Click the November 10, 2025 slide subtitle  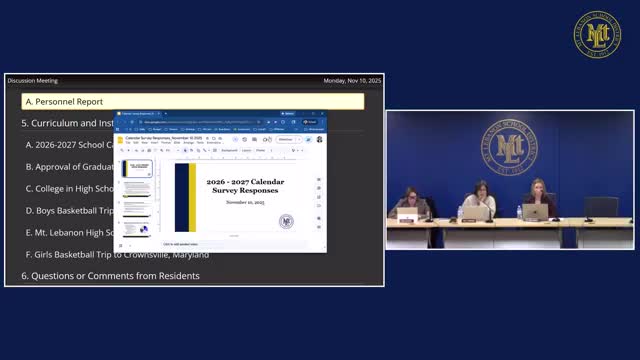[245, 202]
